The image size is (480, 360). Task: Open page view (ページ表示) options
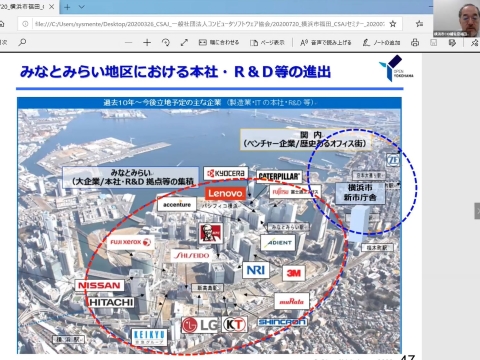coord(267,43)
